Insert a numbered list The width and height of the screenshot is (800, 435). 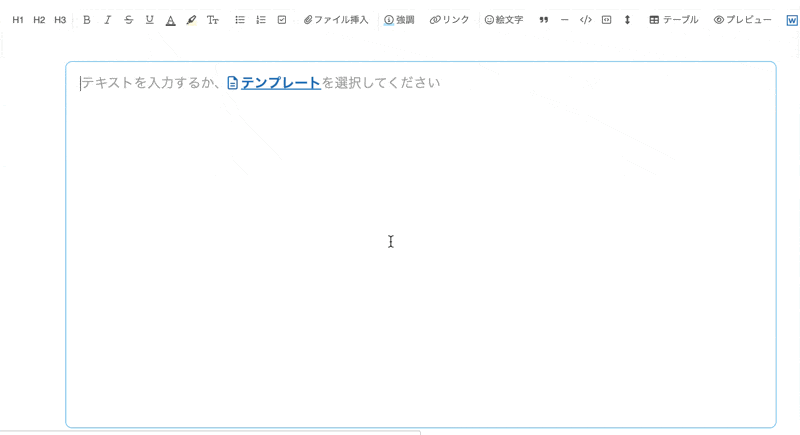pos(261,20)
